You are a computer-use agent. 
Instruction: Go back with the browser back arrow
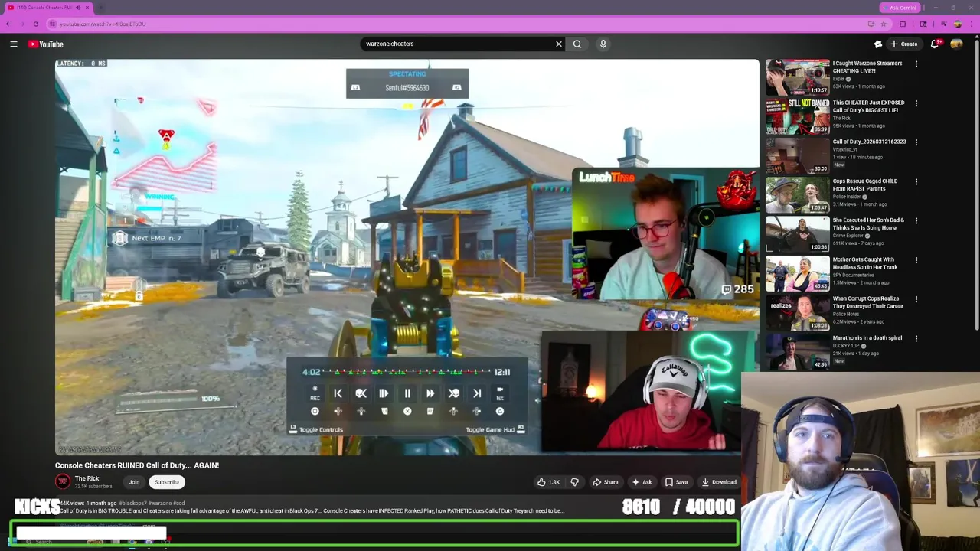pos(8,24)
